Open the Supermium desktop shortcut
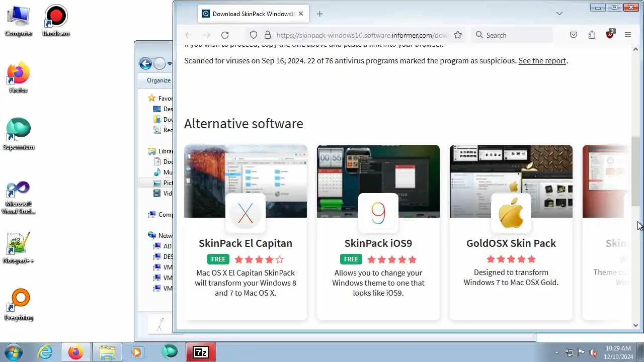Image resolution: width=644 pixels, height=362 pixels. [x=19, y=134]
